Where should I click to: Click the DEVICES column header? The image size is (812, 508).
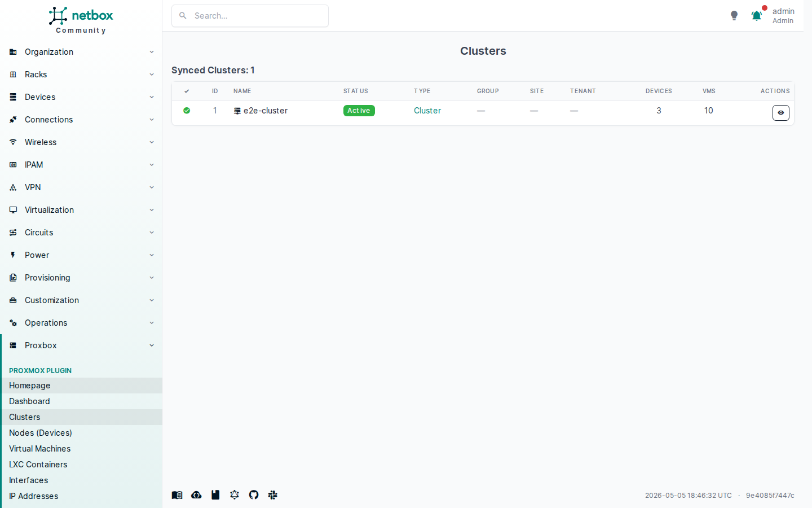659,91
